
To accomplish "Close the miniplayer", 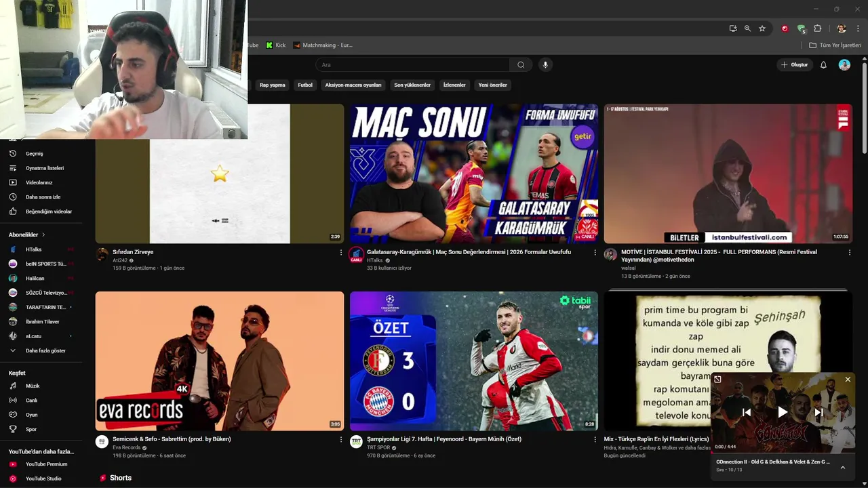I will coord(848,380).
